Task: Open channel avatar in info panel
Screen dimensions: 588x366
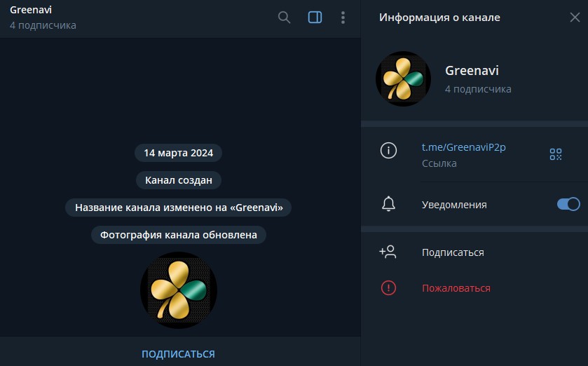Action: tap(403, 79)
